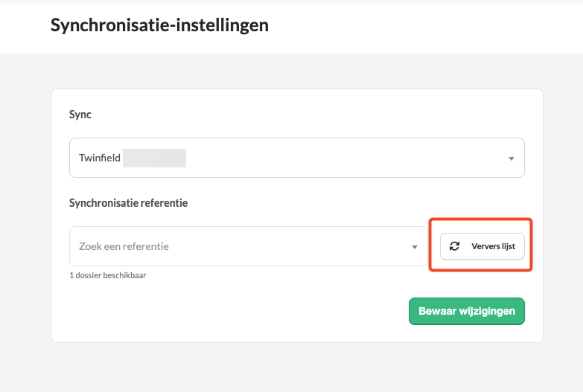Refresh list via Ververs lijst button
Screen dimensions: 583x392
(x=482, y=246)
